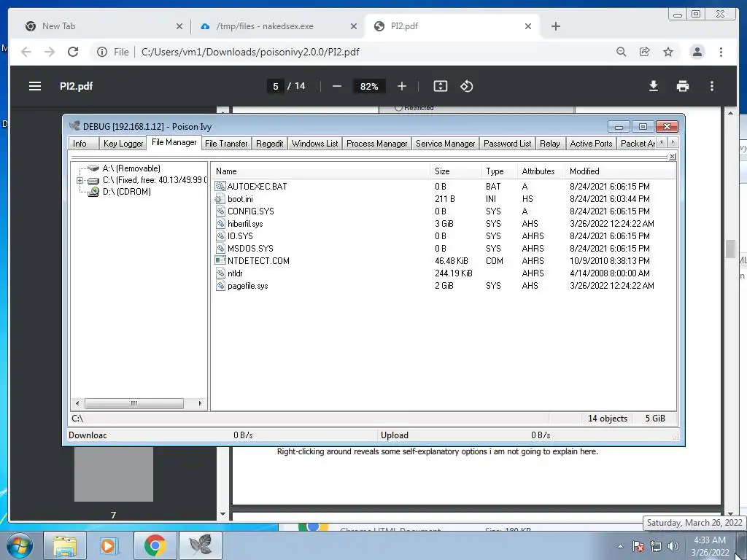Switch to the Relay tab
Viewport: 747px width, 560px height.
(550, 144)
